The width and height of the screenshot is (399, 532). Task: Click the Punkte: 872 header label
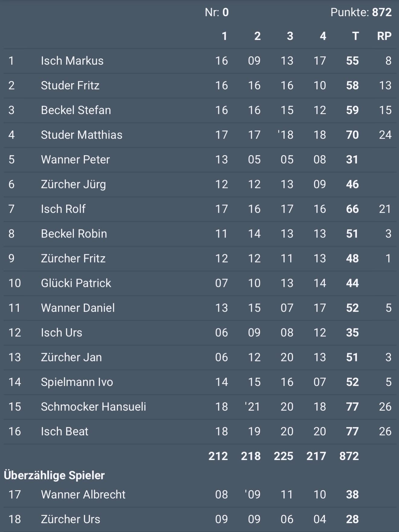[x=361, y=12]
